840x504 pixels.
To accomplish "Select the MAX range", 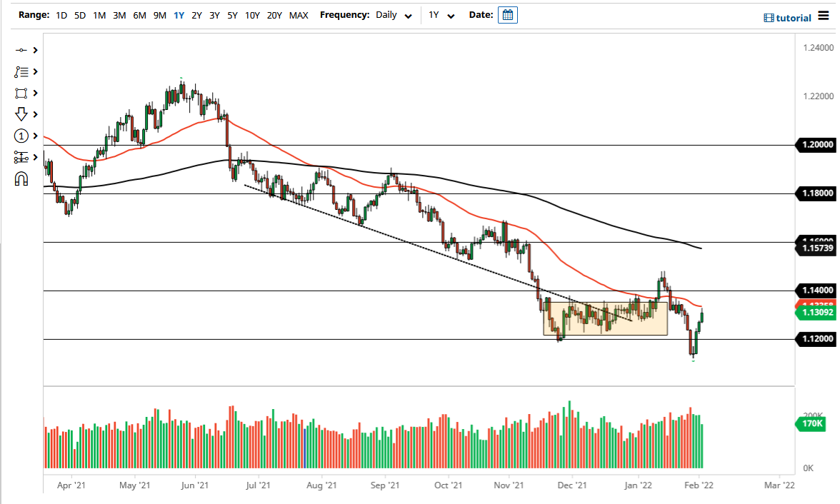I will (299, 14).
